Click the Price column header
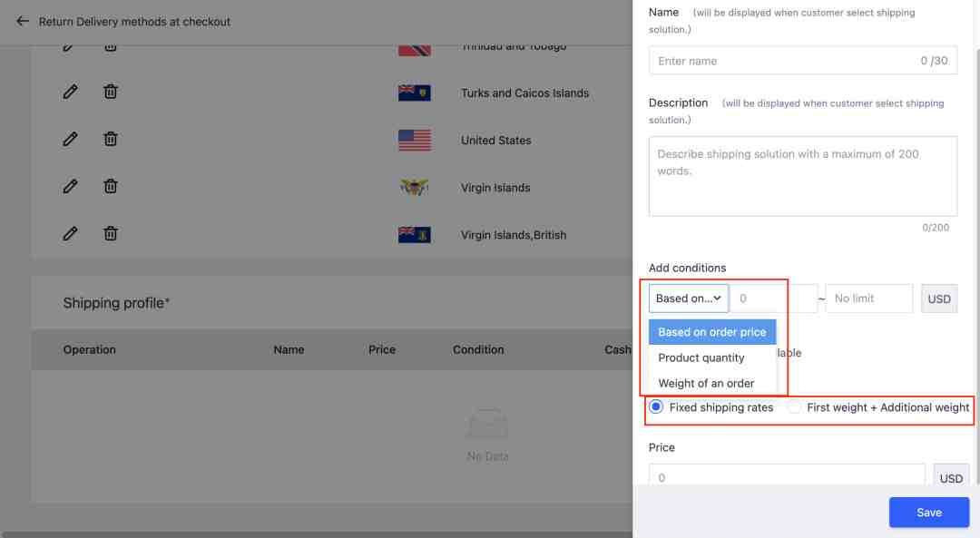Viewport: 980px width, 538px height. coord(382,350)
